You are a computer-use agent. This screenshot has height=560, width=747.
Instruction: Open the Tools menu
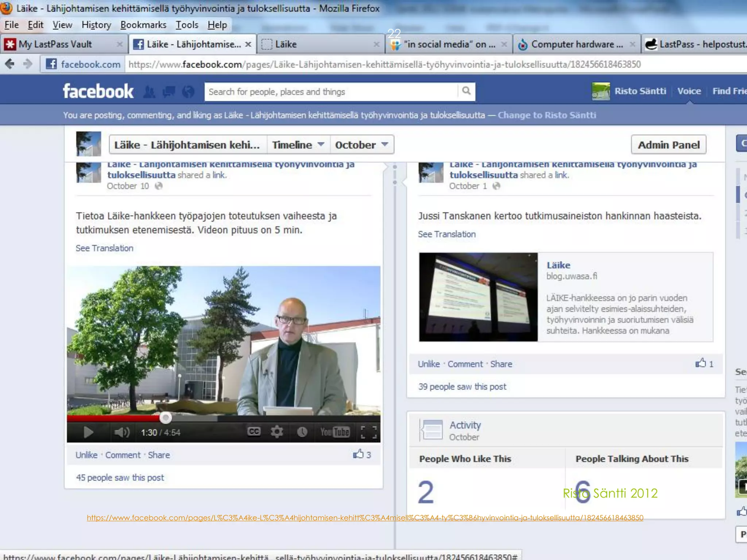pos(187,25)
